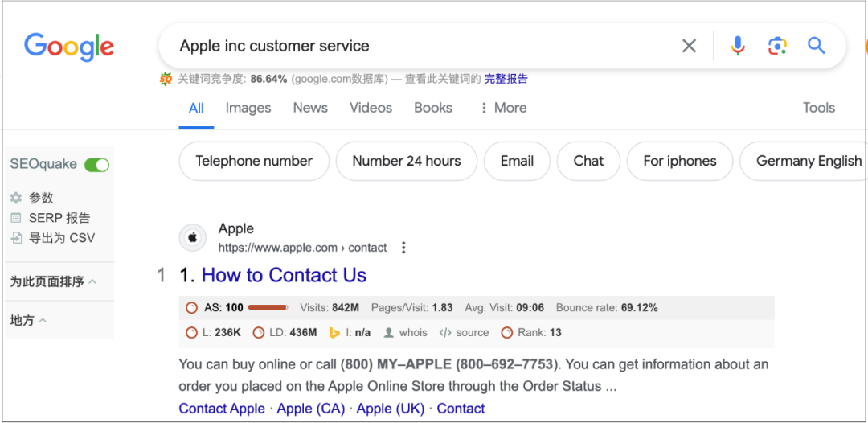Click the SEOquake SQ keyword logo
868x423 pixels.
pos(166,79)
